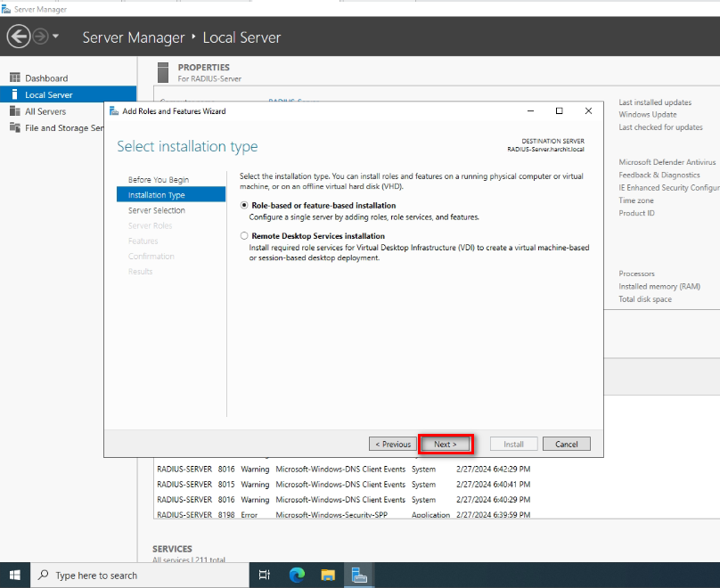
Task: Open Dashboard in the left sidebar
Action: (x=45, y=78)
